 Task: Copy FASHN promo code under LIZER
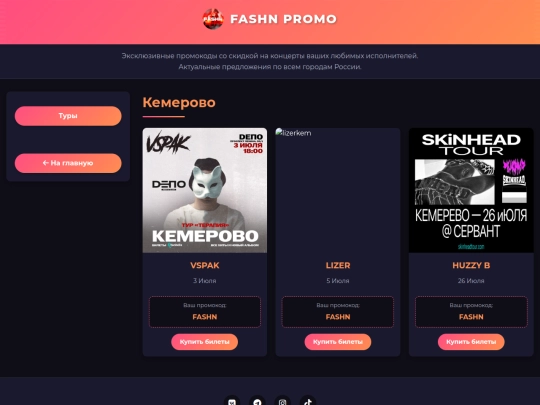338,317
